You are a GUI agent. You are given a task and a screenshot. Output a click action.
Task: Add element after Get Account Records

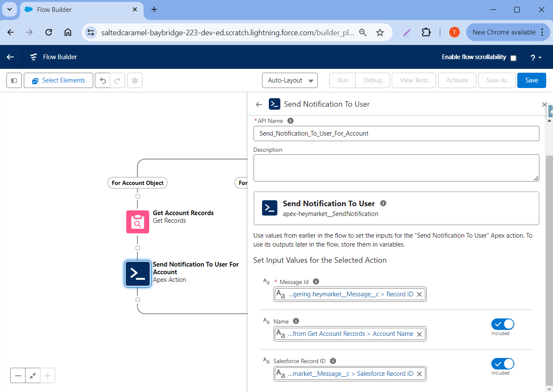point(138,248)
